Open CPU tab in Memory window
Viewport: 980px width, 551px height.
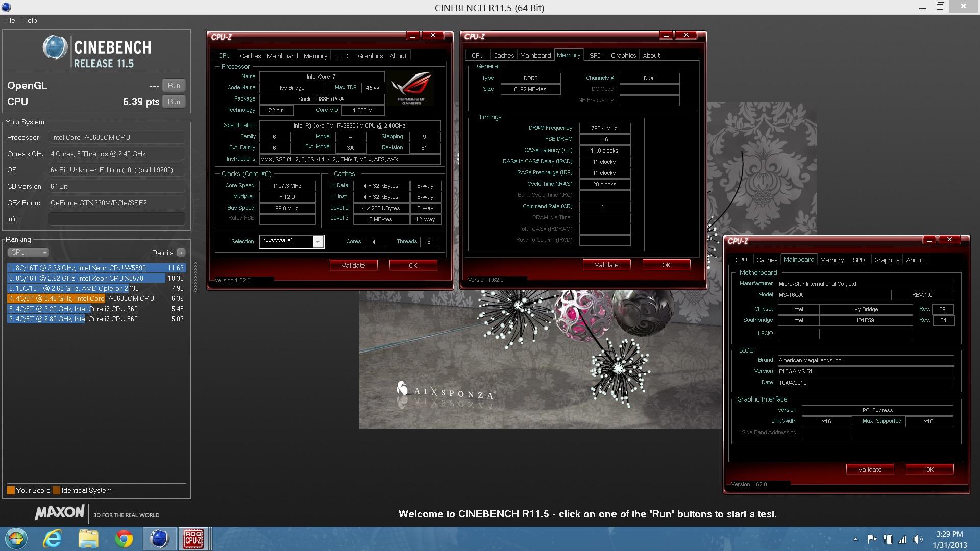tap(478, 55)
